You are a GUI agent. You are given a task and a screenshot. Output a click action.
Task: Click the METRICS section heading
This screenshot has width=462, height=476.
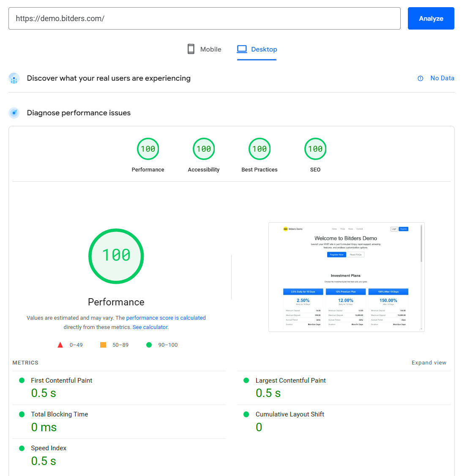pos(25,363)
